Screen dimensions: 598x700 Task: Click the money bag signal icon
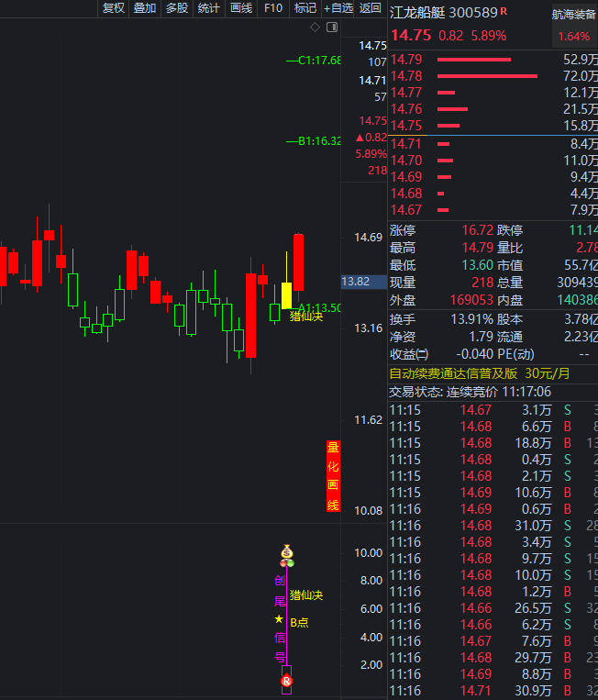[287, 551]
